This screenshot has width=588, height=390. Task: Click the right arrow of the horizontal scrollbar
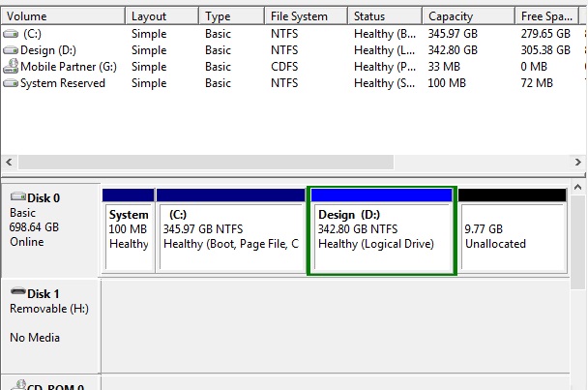[578, 163]
